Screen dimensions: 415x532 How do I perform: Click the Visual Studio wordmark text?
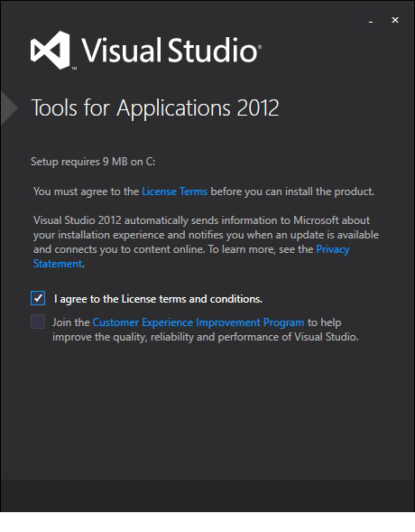pos(171,51)
